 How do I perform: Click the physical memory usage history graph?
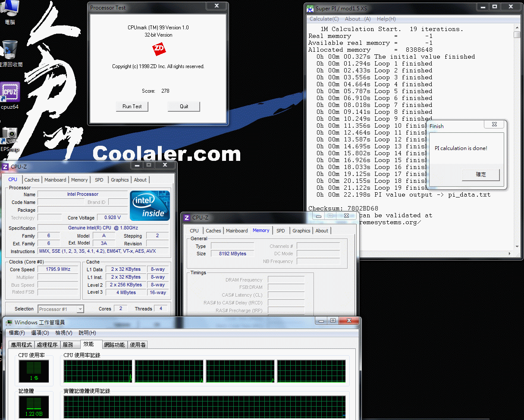(x=205, y=407)
